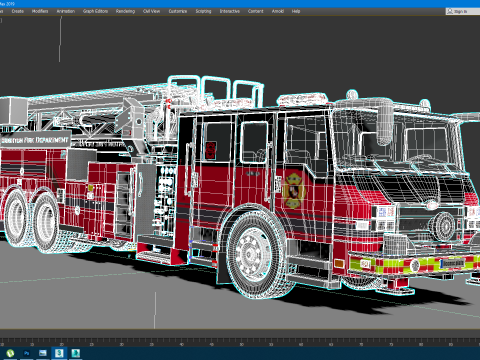Open the Content menu
Image resolution: width=480 pixels, height=360 pixels.
256,11
